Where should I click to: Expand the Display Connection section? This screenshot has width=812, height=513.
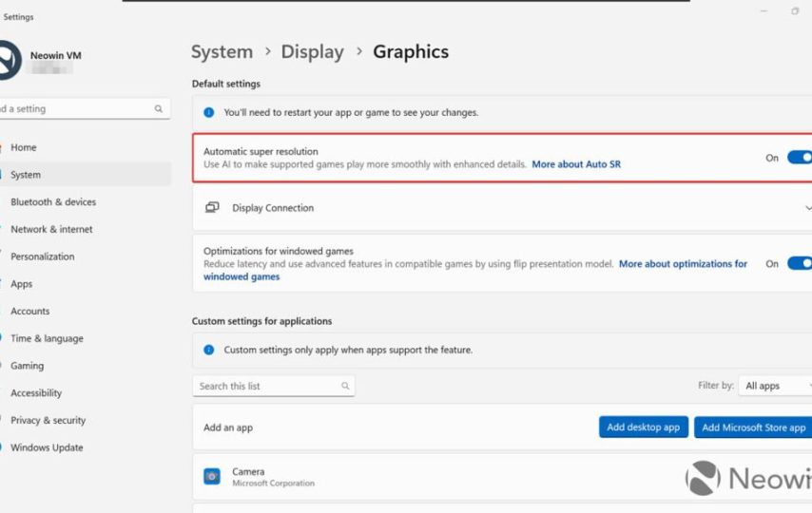(x=807, y=208)
